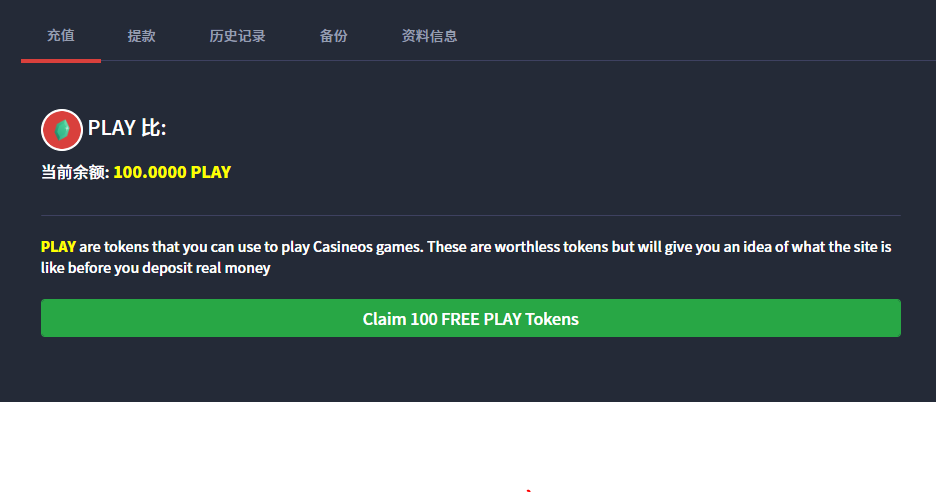Claim 100 FREE PLAY Tokens
Image resolution: width=936 pixels, height=492 pixels.
[x=470, y=318]
